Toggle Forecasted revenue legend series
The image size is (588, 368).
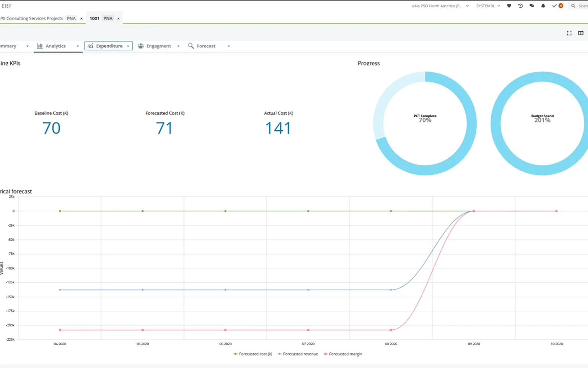click(x=298, y=354)
